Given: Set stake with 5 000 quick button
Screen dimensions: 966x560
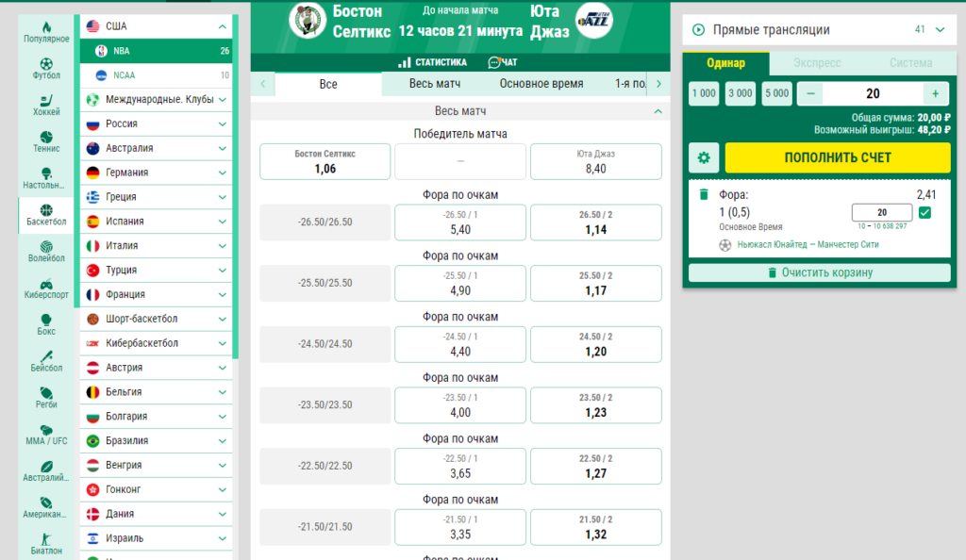Looking at the screenshot, I should [777, 93].
